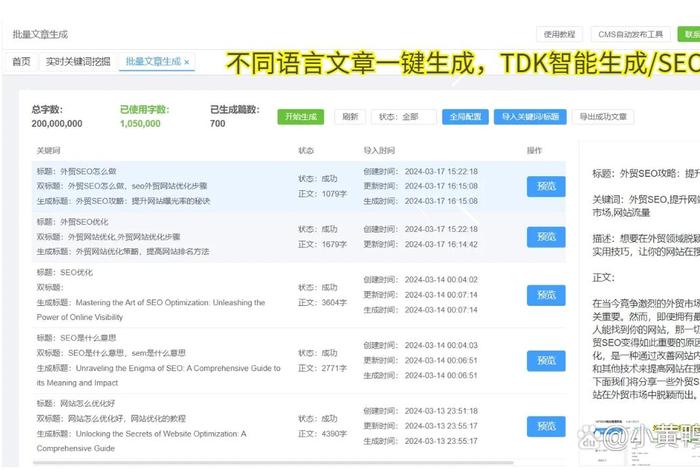Click the 正文: heading in the preview panel
Viewport: 700px width, 470px height.
604,278
